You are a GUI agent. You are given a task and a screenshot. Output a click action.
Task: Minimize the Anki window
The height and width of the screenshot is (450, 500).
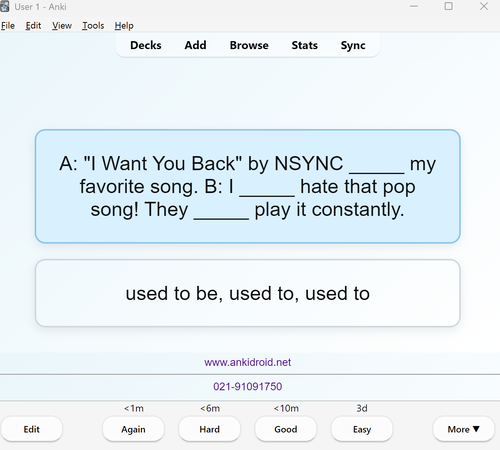pyautogui.click(x=414, y=6)
